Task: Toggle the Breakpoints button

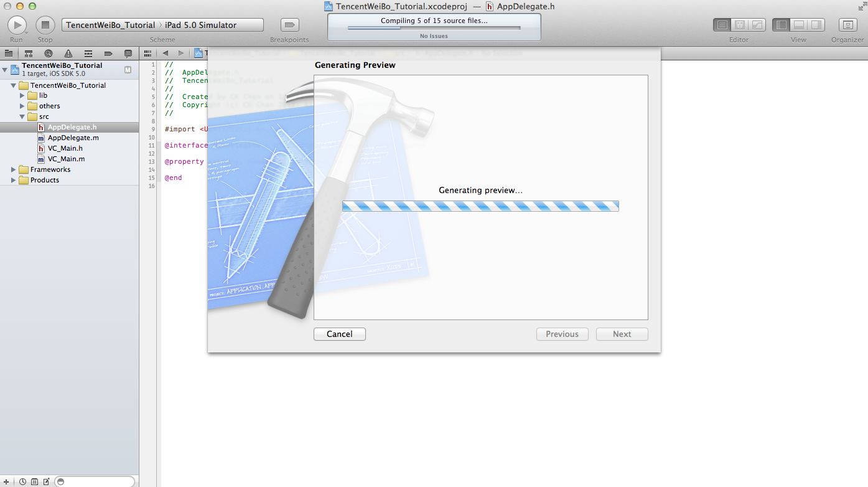Action: pos(289,25)
